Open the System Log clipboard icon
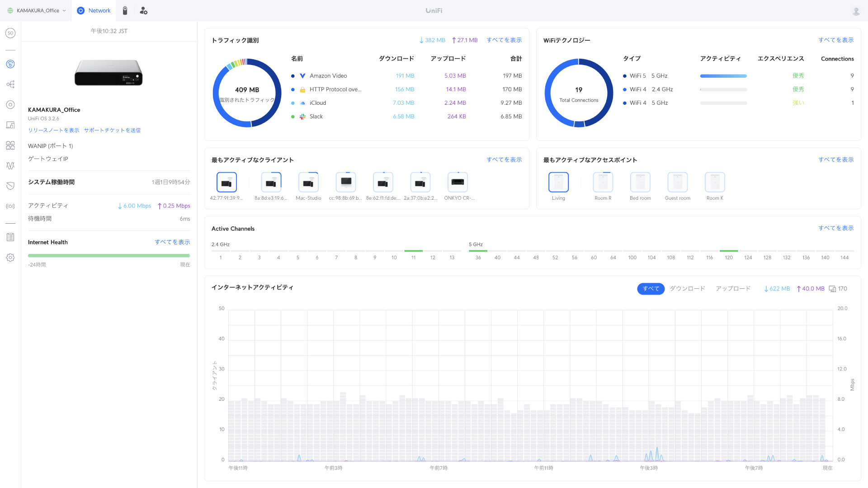This screenshot has height=488, width=868. 10,236
